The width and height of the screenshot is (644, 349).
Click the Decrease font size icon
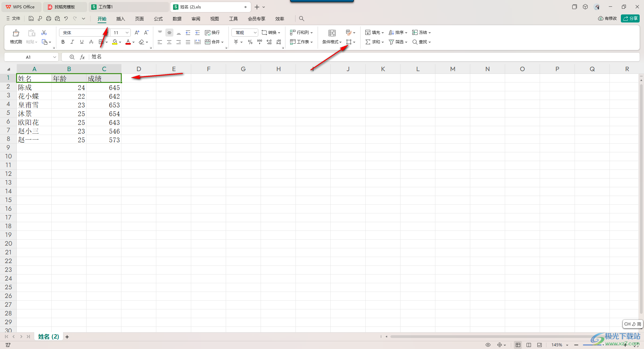click(146, 33)
